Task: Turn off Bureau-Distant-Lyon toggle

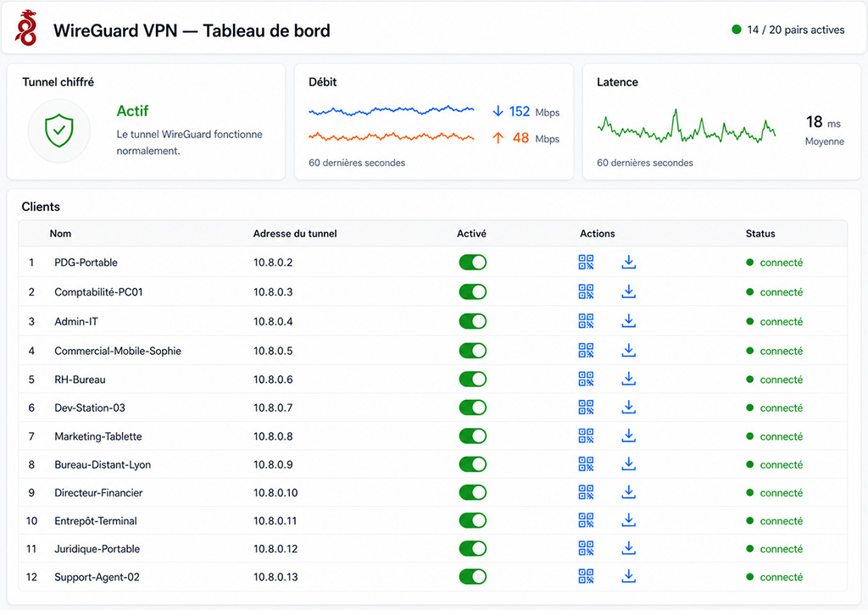Action: (473, 464)
